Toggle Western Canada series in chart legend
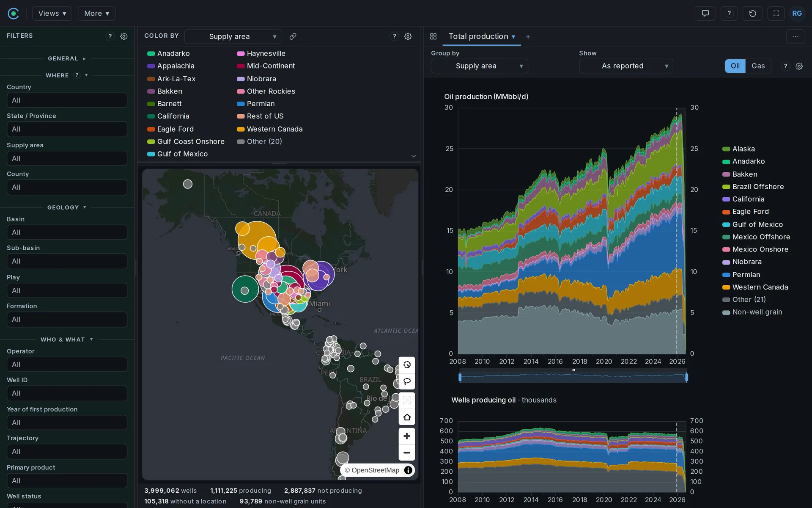The width and height of the screenshot is (812, 508). 755,287
